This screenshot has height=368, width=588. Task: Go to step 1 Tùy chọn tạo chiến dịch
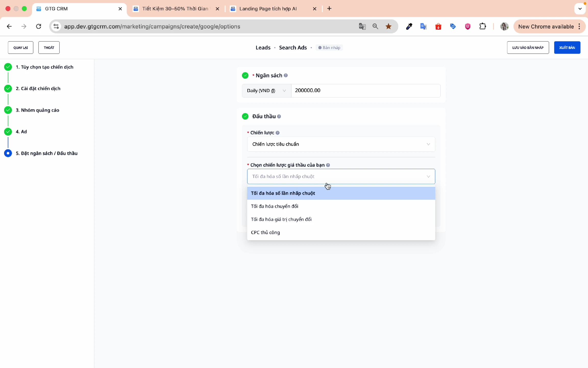(x=44, y=67)
